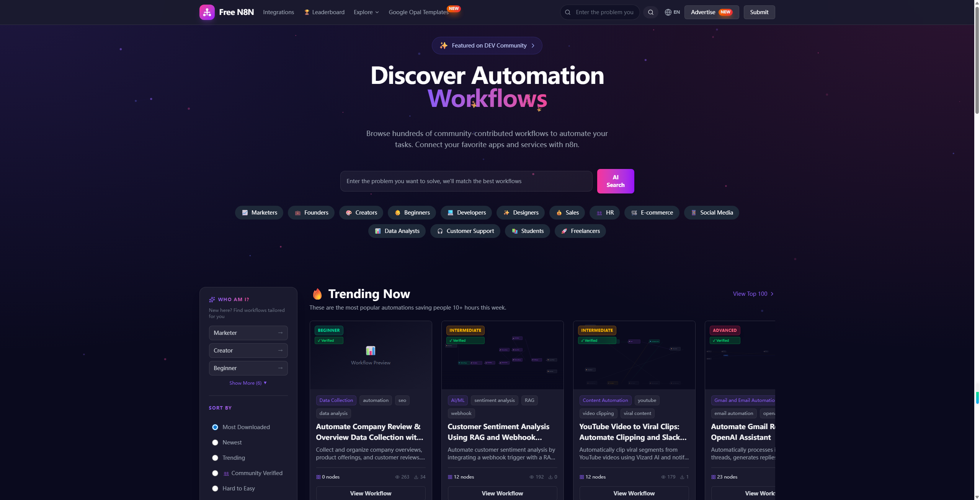Click the Who Am I sparkle icon
This screenshot has height=500, width=980.
pos(212,300)
